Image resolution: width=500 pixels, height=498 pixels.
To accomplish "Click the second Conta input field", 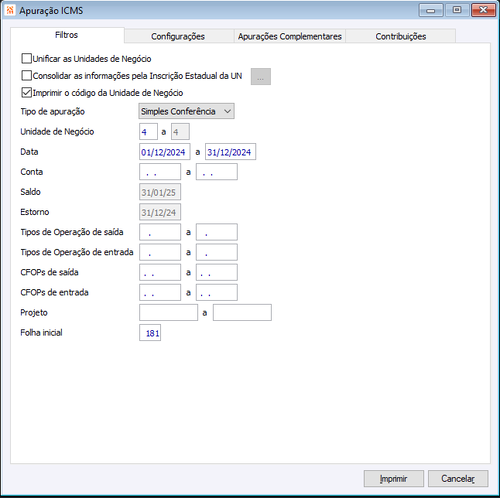I will point(217,172).
